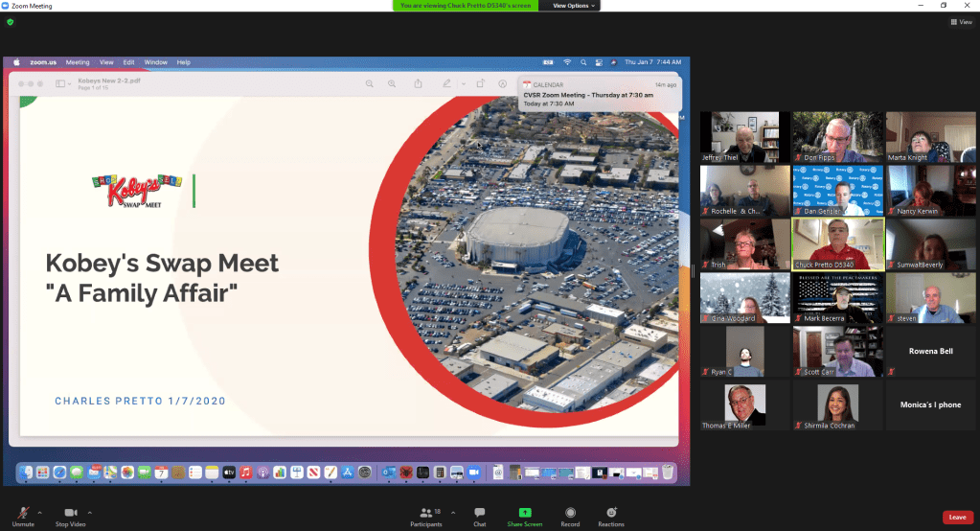Click the green Share Screen icon
Screen dimensions: 980x531
coord(524,513)
